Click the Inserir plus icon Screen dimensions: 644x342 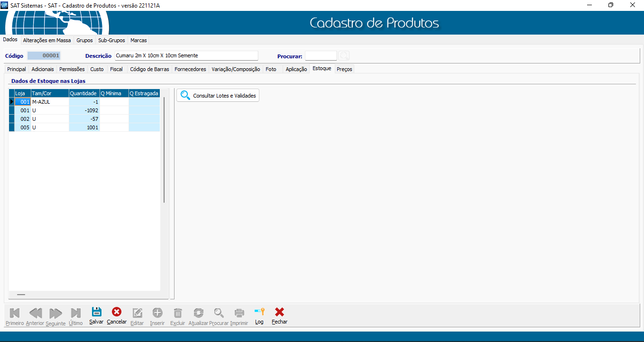(157, 313)
